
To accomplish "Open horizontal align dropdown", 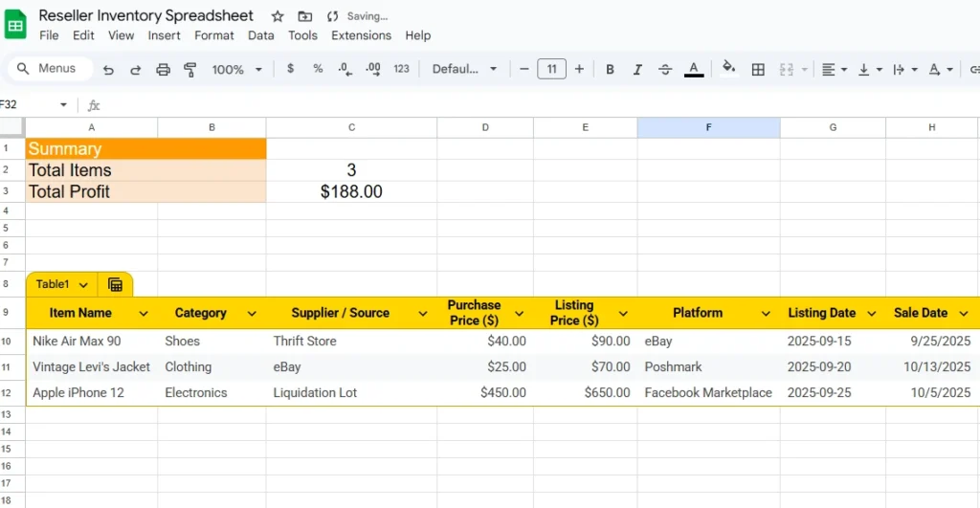I will click(x=835, y=69).
